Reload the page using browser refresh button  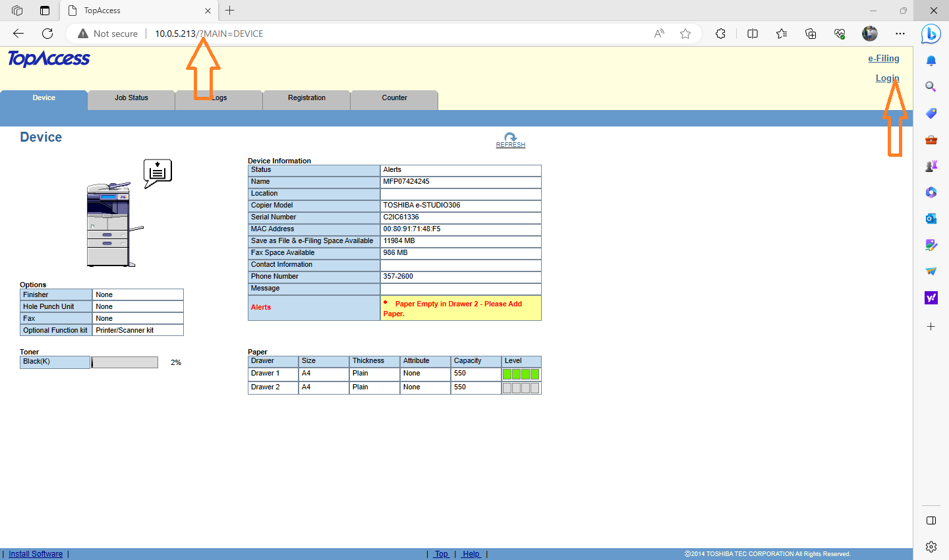click(47, 34)
